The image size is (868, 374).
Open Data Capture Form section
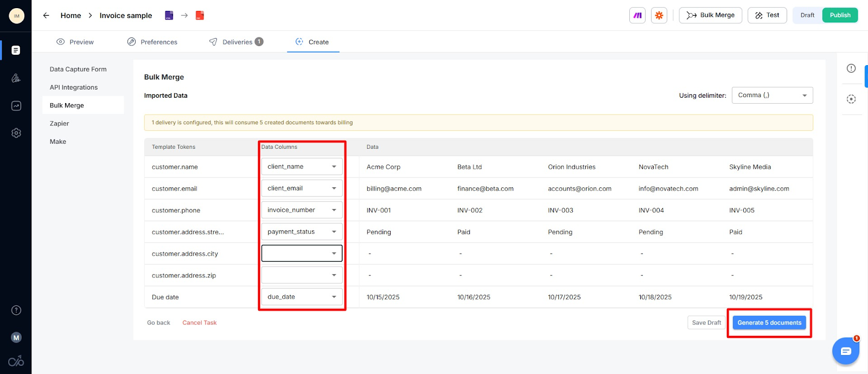click(x=78, y=69)
